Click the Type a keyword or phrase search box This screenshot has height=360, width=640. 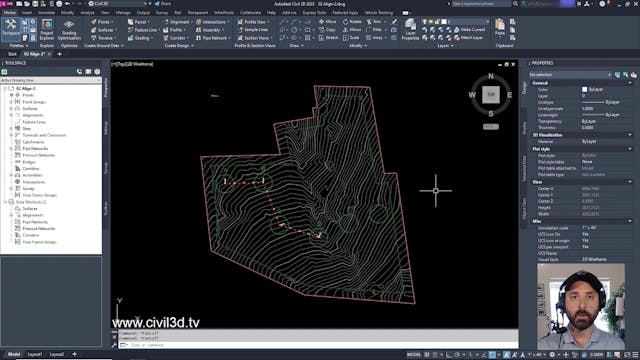[x=481, y=4]
